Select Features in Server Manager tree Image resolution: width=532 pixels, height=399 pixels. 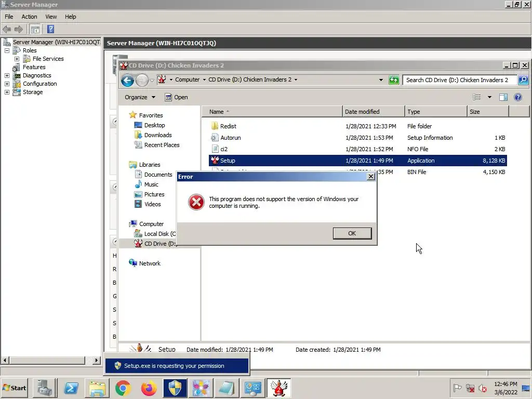point(34,67)
